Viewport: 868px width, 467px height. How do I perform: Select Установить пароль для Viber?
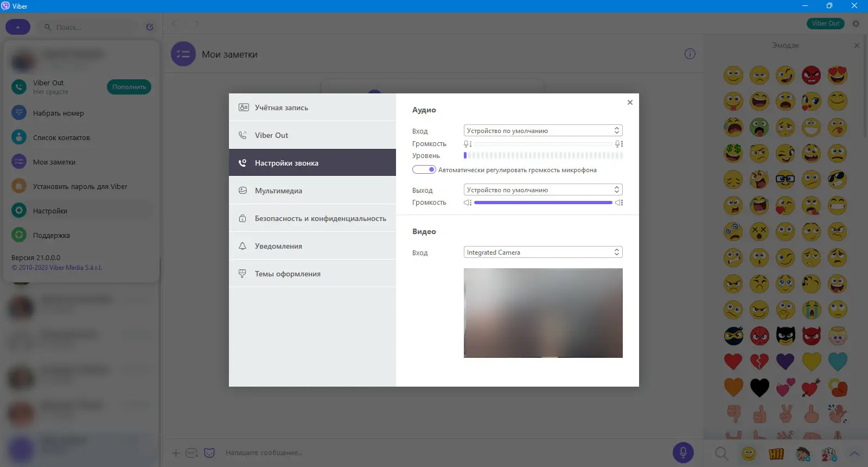click(81, 186)
